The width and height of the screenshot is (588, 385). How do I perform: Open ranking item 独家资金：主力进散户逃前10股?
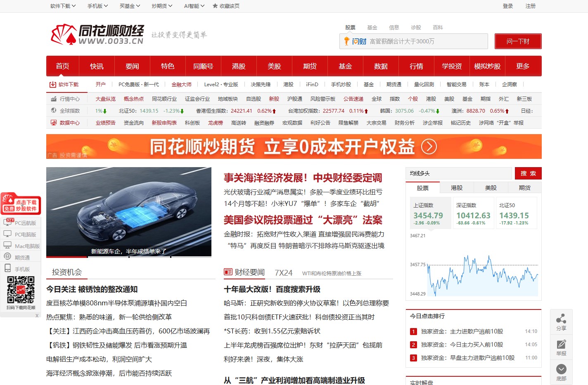click(462, 331)
